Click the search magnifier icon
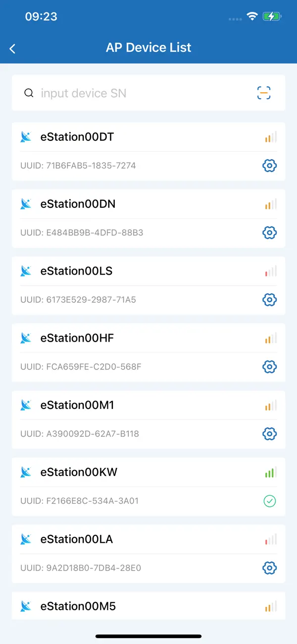297x644 pixels. tap(29, 93)
